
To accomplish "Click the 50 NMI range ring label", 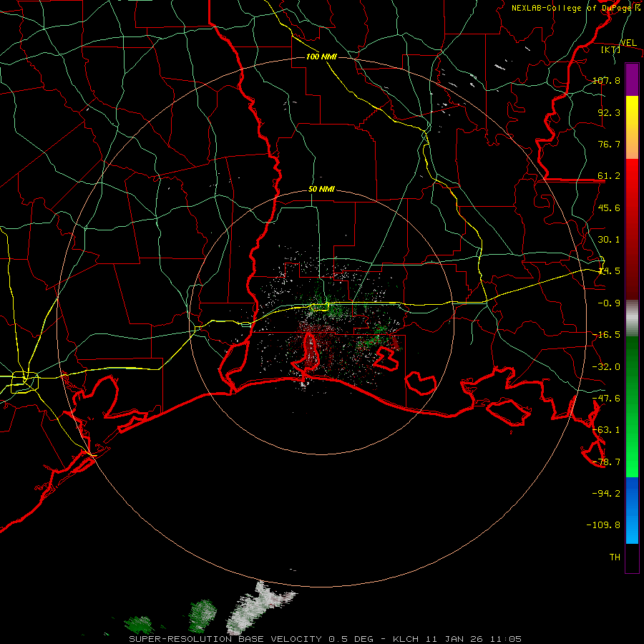I will tap(321, 190).
